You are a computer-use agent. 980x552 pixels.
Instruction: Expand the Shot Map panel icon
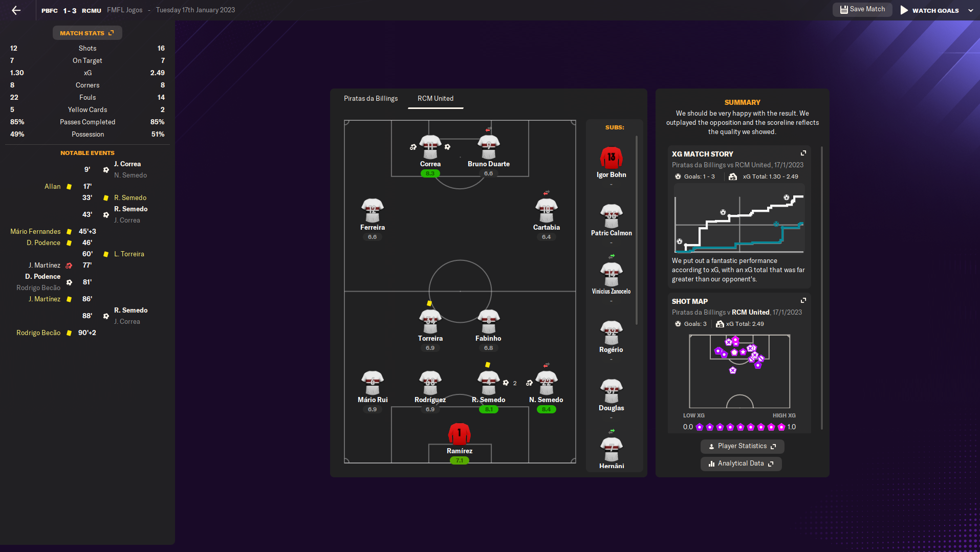(x=803, y=301)
